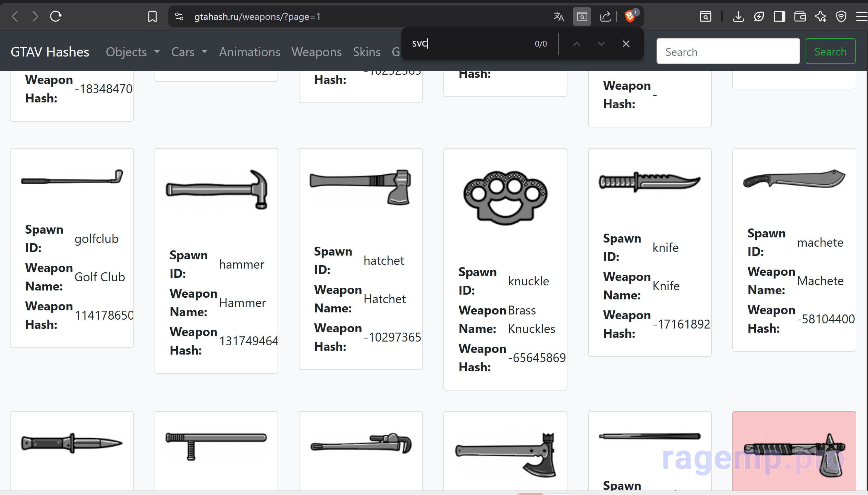This screenshot has width=868, height=495.
Task: Close the find-in-page bar
Action: (x=626, y=44)
